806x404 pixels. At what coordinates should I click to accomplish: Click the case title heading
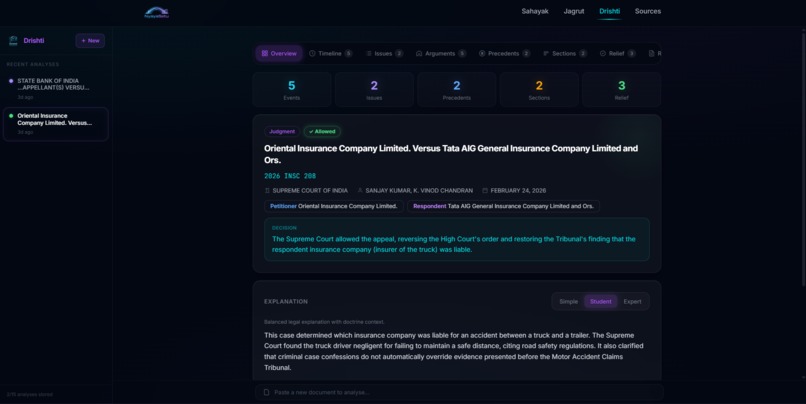click(451, 154)
